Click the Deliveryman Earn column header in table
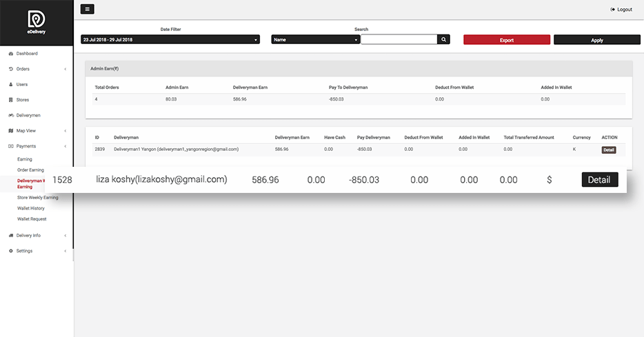 (292, 138)
